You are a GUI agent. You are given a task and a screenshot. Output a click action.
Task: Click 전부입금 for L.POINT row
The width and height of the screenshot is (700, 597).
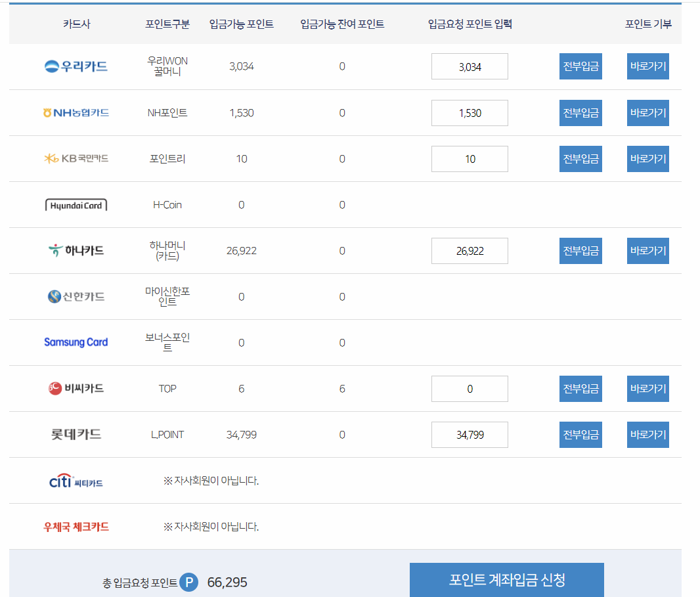point(580,434)
